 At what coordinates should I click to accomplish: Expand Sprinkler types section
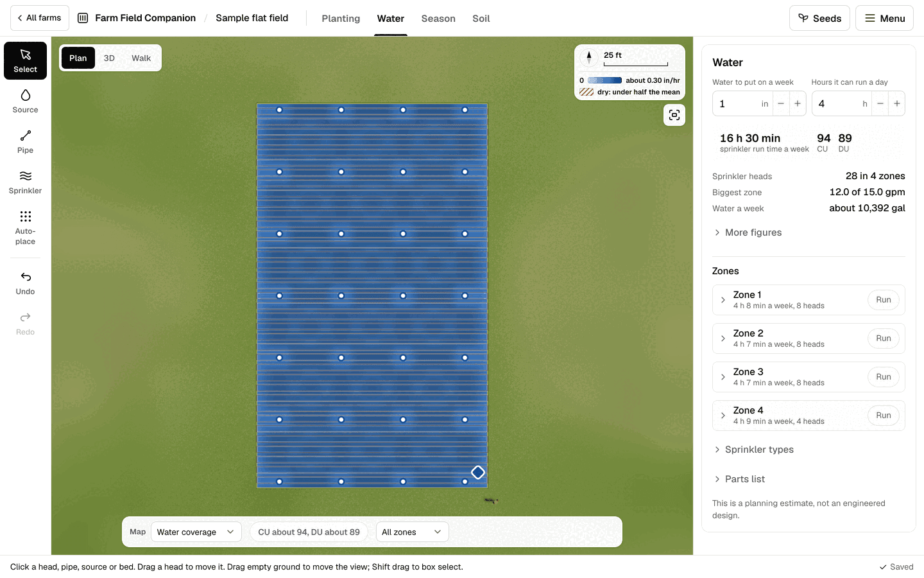[x=754, y=450]
